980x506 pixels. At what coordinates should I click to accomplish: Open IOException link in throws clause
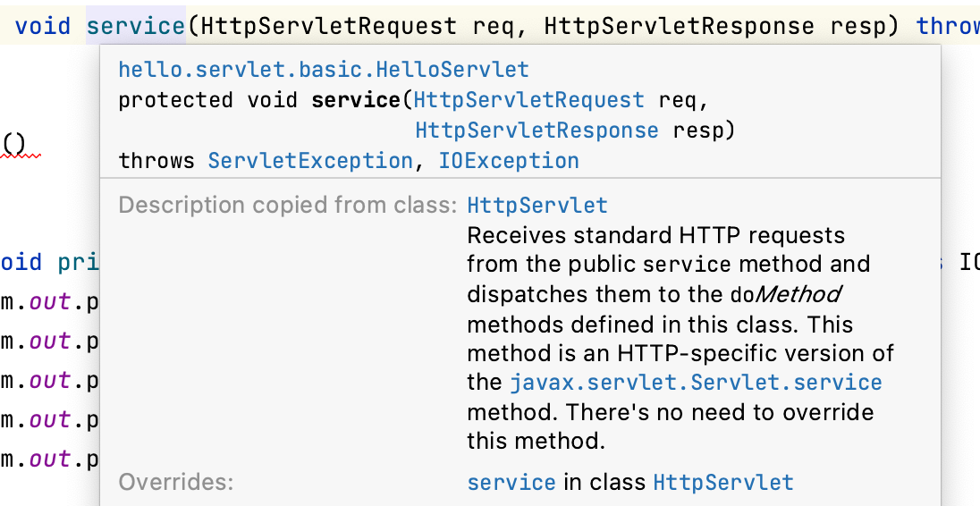tap(509, 161)
